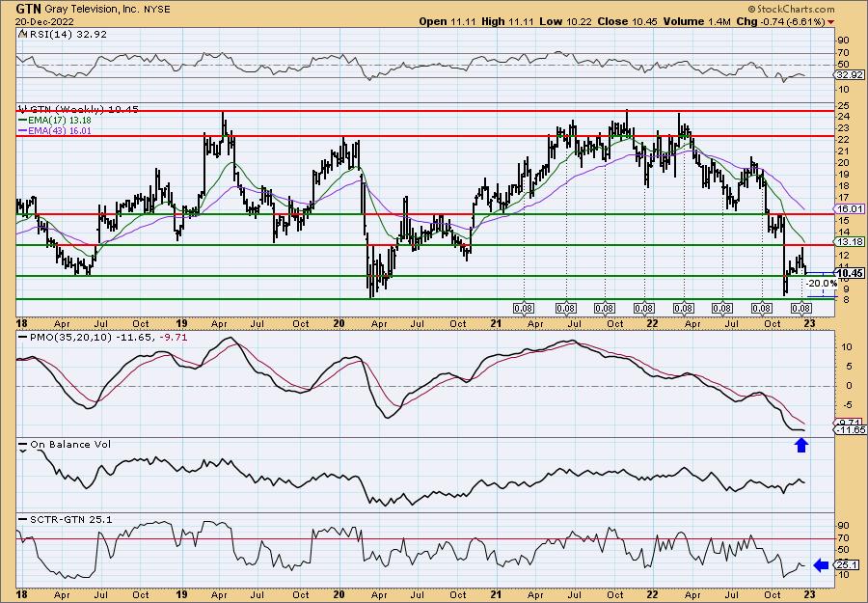Screen dimensions: 868x603
Task: Click the red down-triangle change indicator
Action: click(831, 22)
